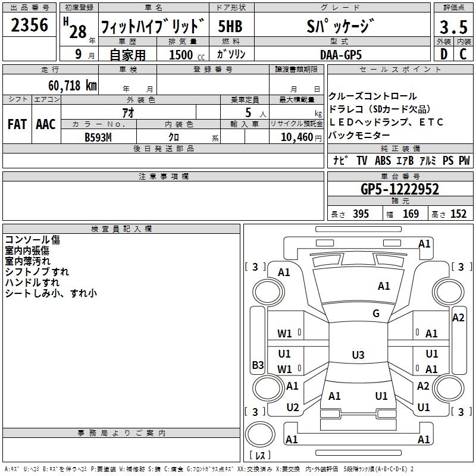Click the A2 mark on the right sill
The image size is (476, 476).
point(458,318)
